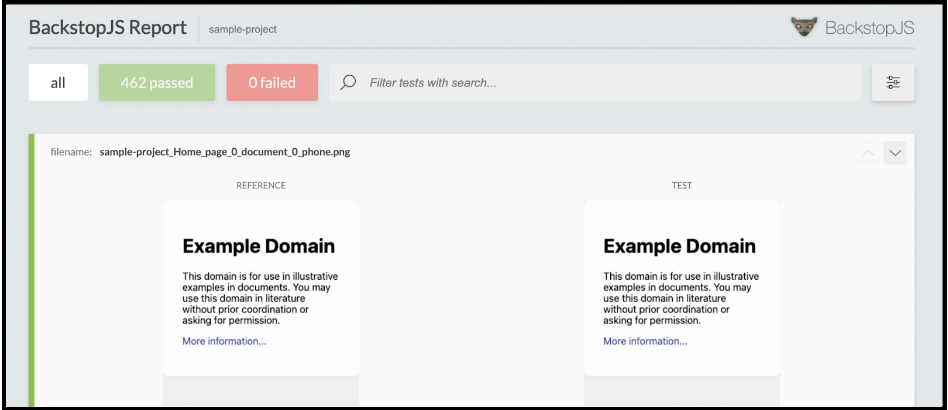
Task: Click the BackstopJS lemur logo
Action: [804, 27]
